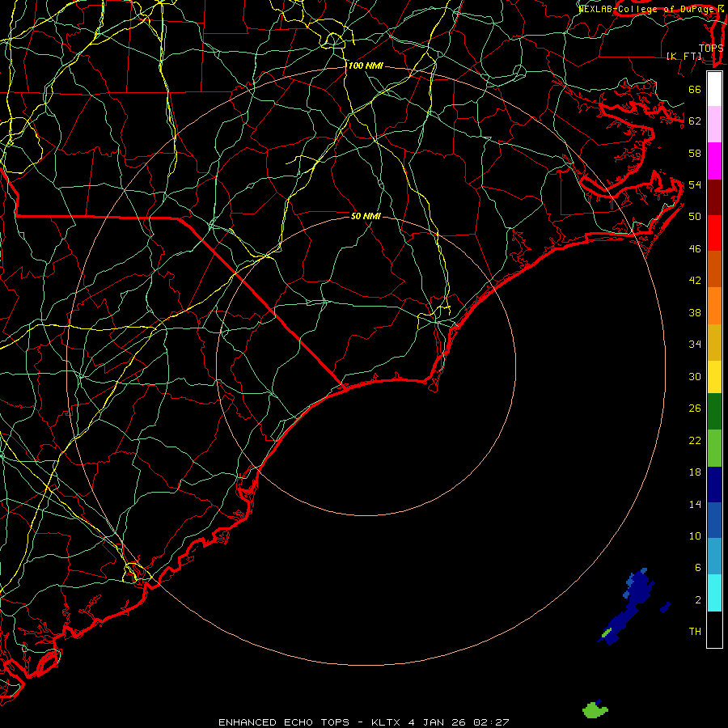Click the yellow 34 kft legend color
The width and height of the screenshot is (728, 728).
714,377
